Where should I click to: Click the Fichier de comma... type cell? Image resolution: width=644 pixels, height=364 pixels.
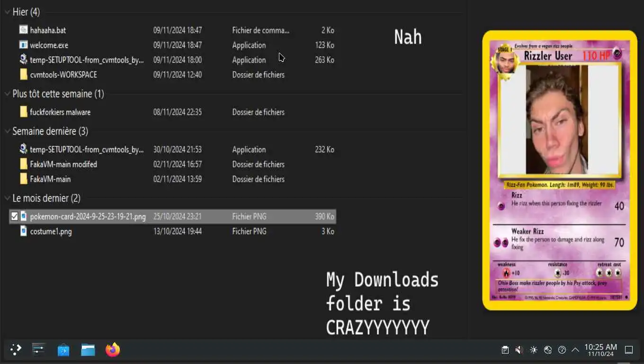[260, 30]
